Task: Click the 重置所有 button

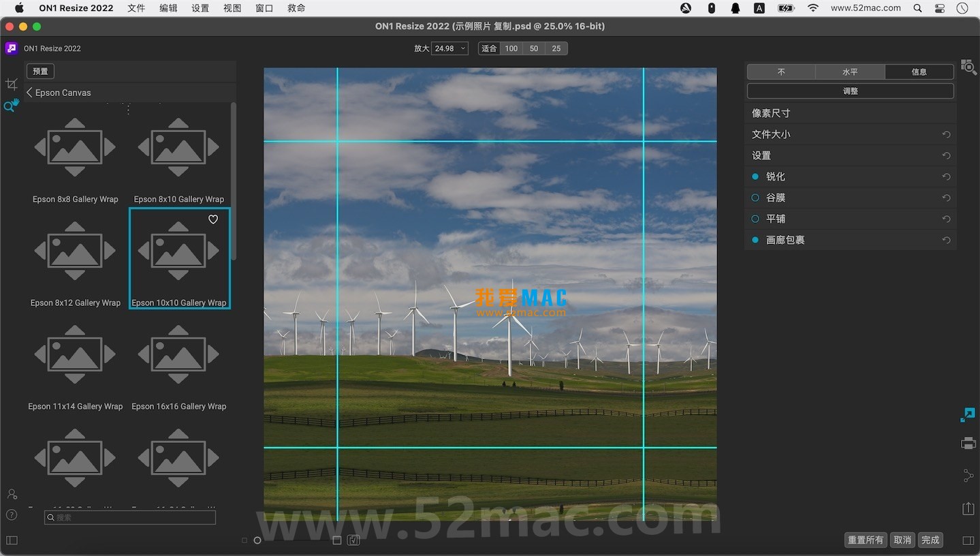Action: pyautogui.click(x=866, y=540)
